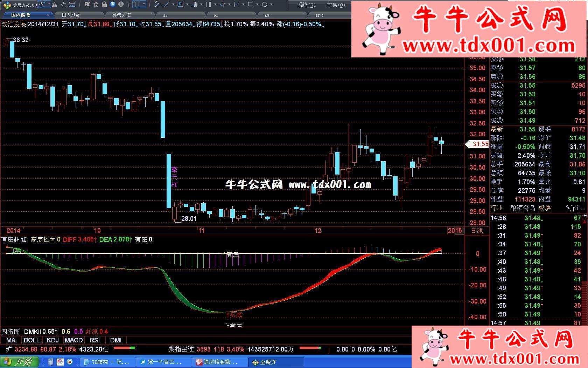Expand the text annotation tool dropdown
The width and height of the screenshot is (588, 368).
pos(187,4)
